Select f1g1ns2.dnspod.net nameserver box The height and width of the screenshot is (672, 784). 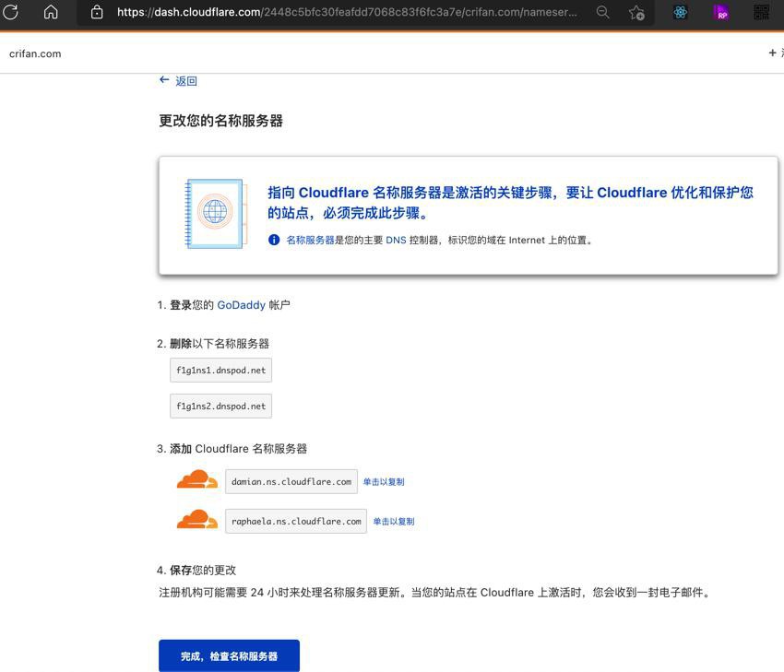coord(221,407)
